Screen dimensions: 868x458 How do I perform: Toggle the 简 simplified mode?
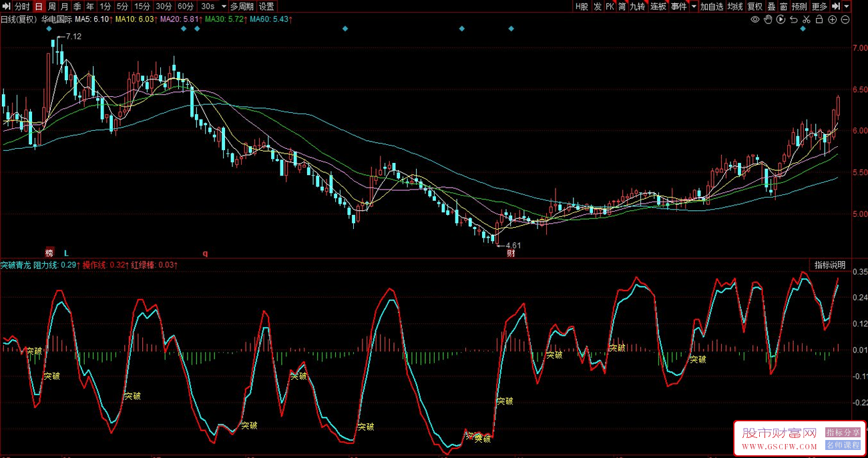pos(622,6)
